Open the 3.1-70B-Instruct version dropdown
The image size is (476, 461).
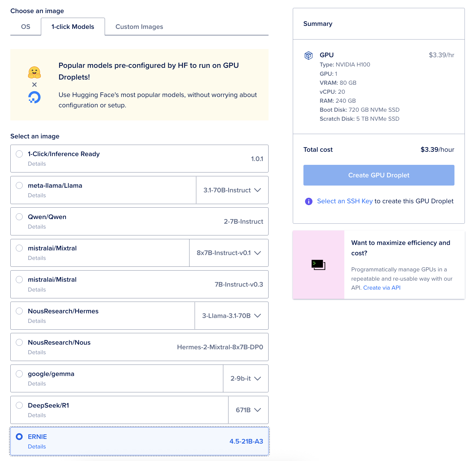pyautogui.click(x=232, y=190)
